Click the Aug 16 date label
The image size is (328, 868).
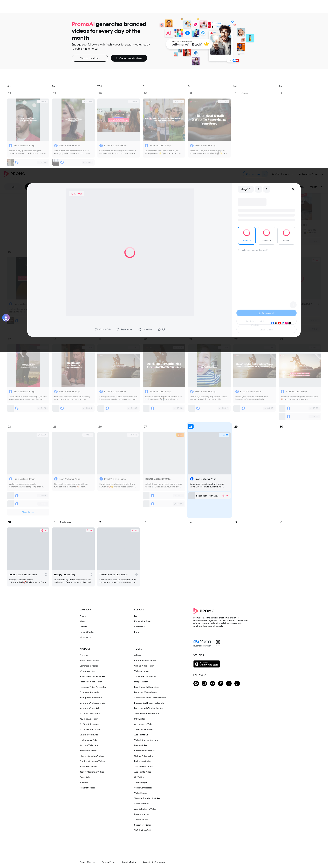click(246, 189)
